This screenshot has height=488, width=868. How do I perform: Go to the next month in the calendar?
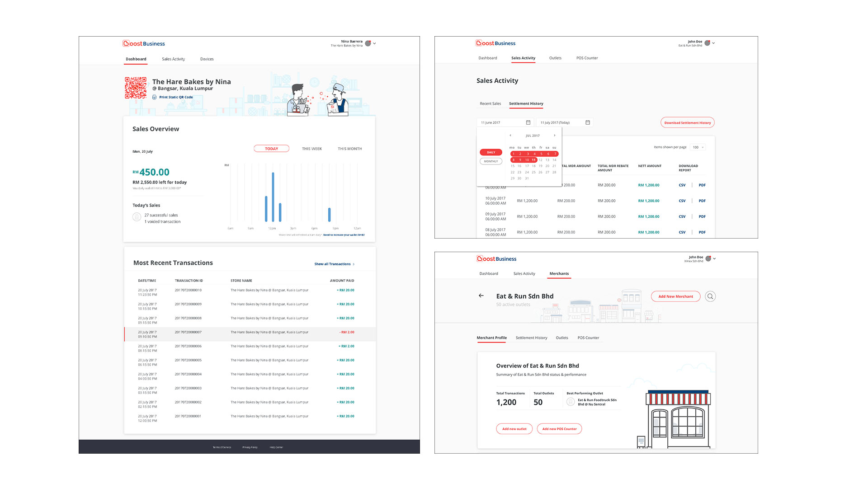[555, 136]
